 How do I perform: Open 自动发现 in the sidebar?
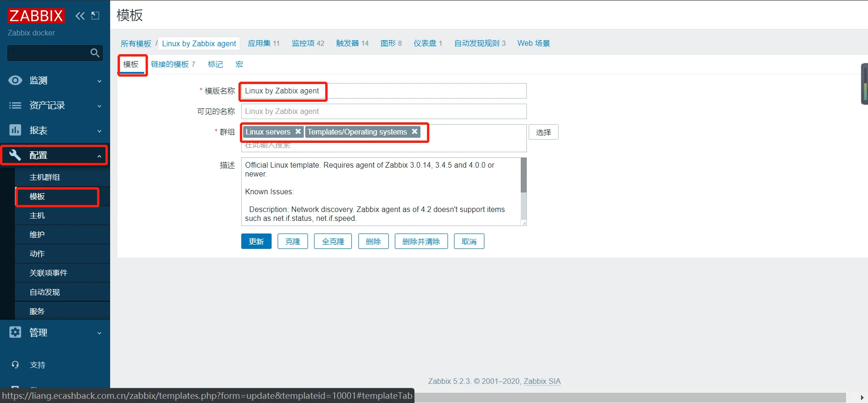[63, 292]
